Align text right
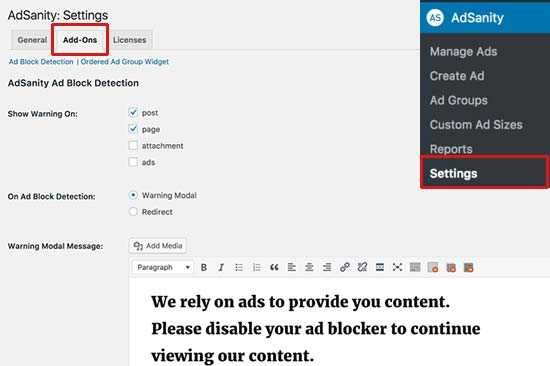 pyautogui.click(x=327, y=267)
